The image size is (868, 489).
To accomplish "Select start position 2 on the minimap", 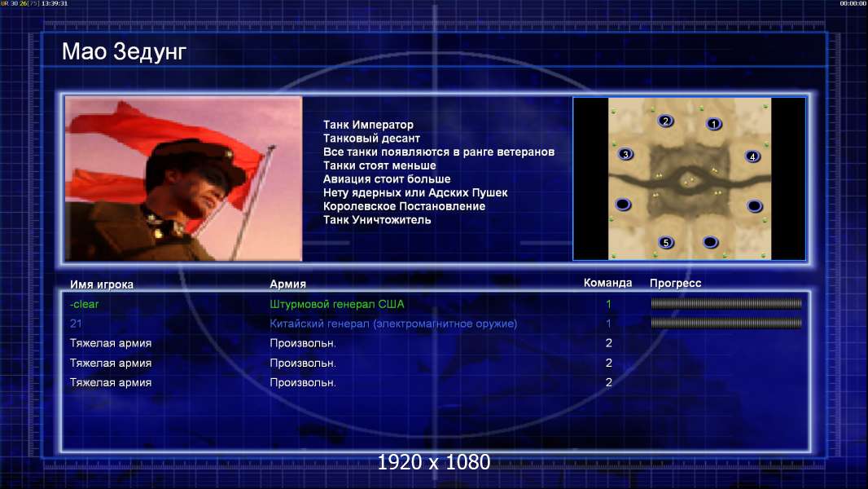I will pos(665,121).
